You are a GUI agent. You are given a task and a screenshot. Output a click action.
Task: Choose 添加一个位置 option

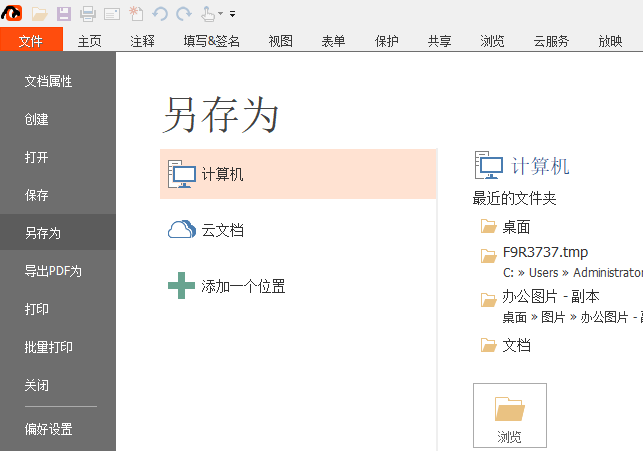pyautogui.click(x=298, y=286)
